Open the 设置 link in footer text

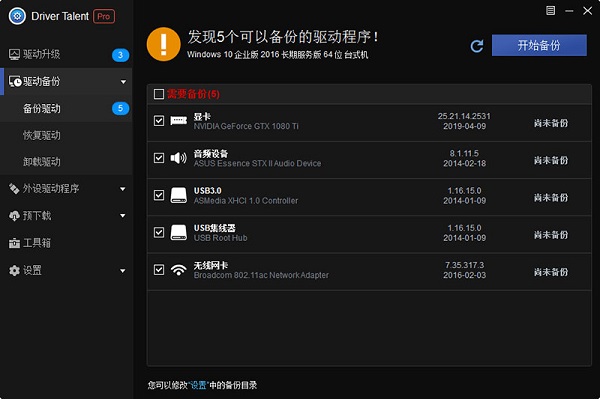coord(199,385)
